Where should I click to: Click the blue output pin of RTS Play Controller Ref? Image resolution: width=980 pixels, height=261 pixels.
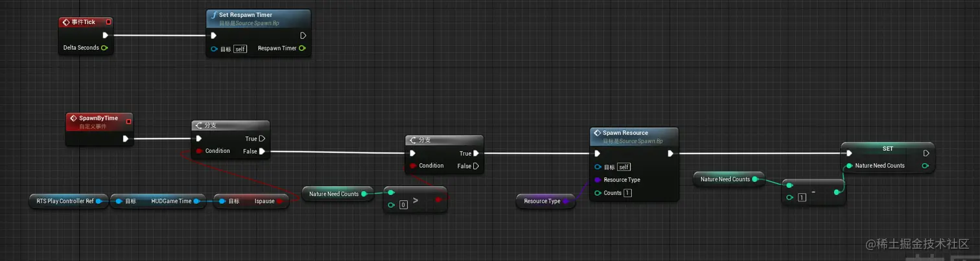99,201
